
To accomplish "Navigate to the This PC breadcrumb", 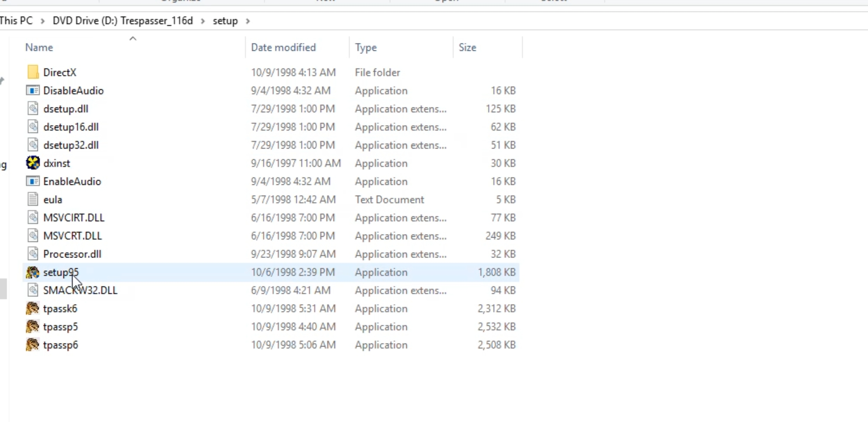I will 16,21.
